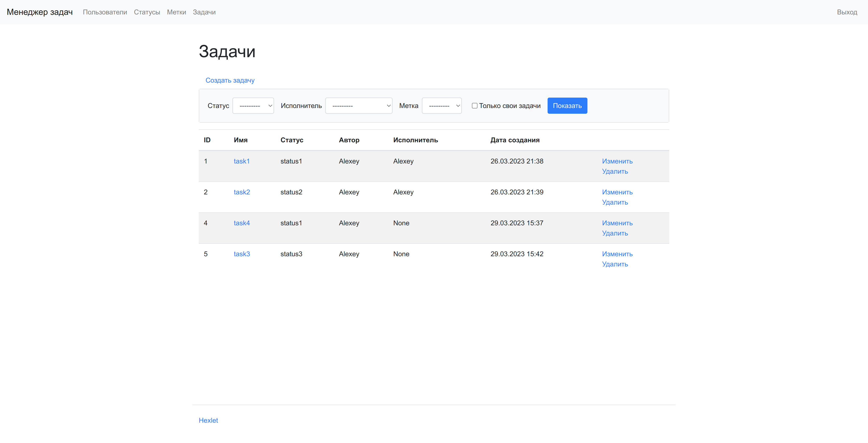Select Задачи in the top navbar

point(204,12)
